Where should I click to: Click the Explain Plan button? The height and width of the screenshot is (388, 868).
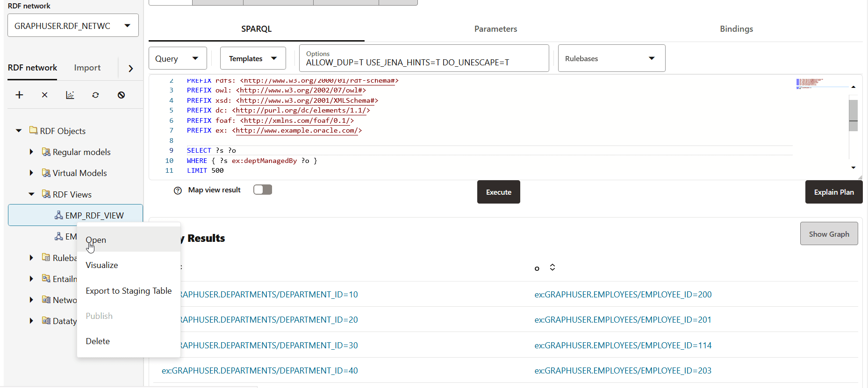point(834,192)
